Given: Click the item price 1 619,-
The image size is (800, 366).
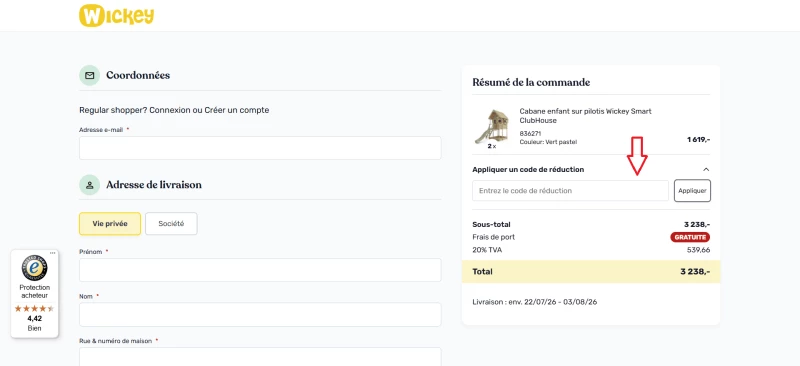Looking at the screenshot, I should pos(698,139).
